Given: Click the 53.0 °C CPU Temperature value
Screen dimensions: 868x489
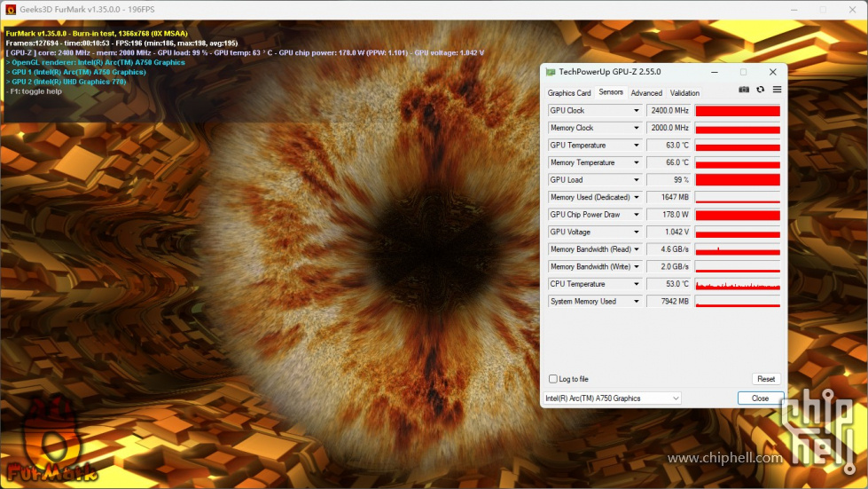Looking at the screenshot, I should point(669,284).
